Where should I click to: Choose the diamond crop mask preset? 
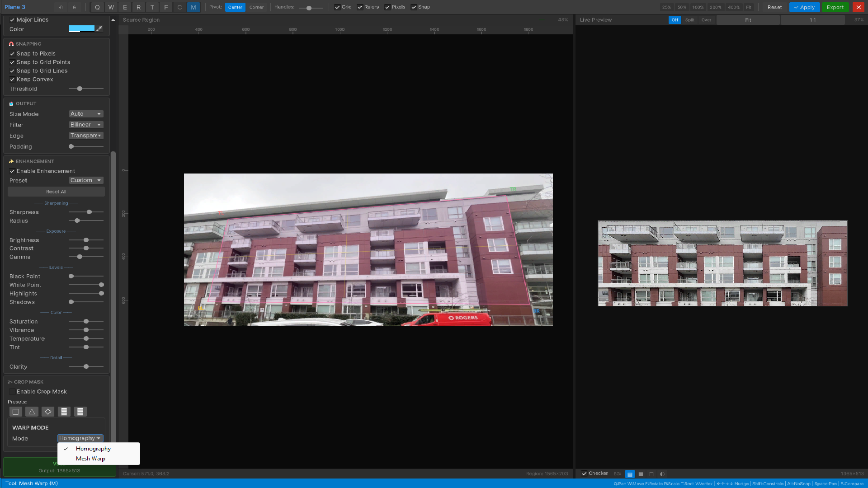coord(48,412)
